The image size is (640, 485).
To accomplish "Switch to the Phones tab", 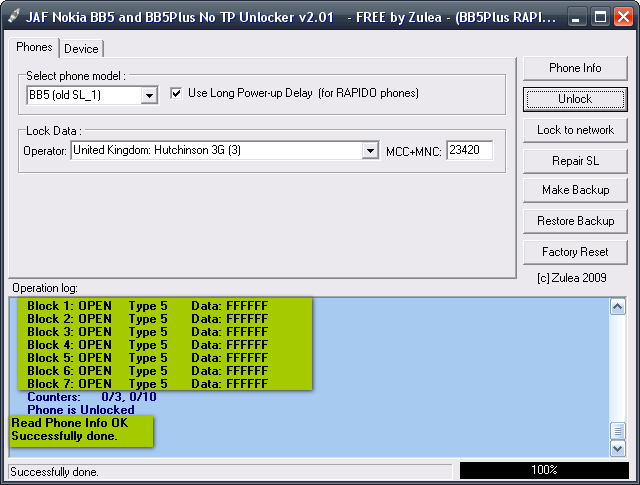I will (x=34, y=47).
